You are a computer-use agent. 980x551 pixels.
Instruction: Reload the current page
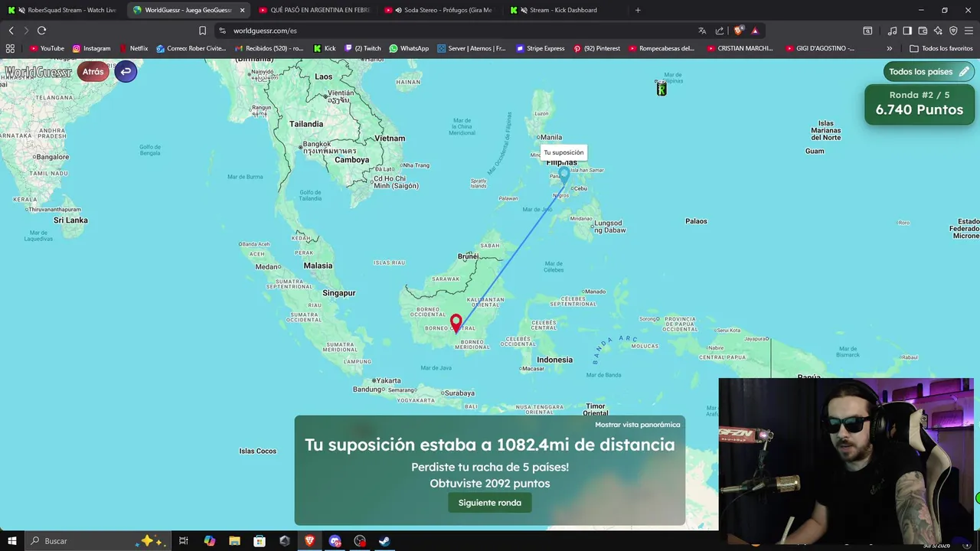pyautogui.click(x=41, y=31)
